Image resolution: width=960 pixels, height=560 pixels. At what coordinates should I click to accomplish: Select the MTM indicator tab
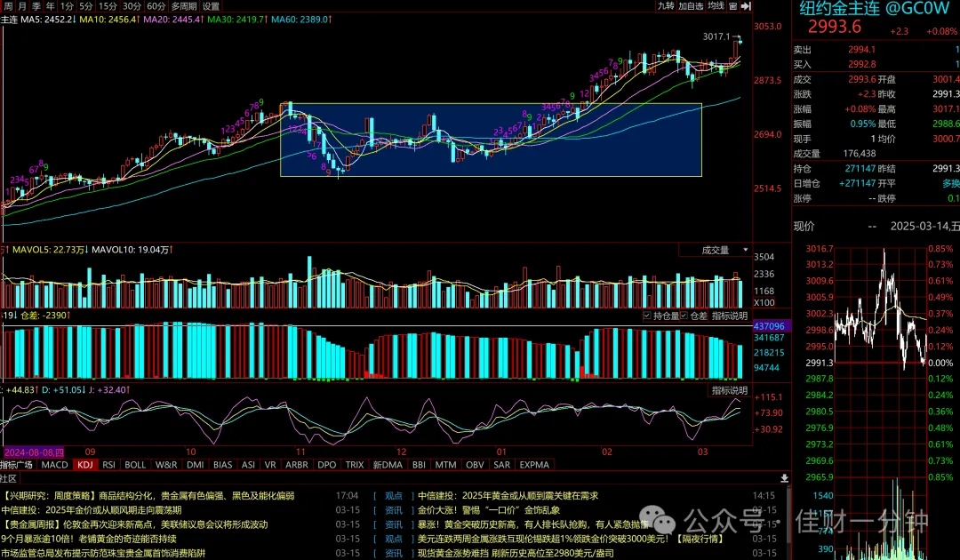[445, 465]
